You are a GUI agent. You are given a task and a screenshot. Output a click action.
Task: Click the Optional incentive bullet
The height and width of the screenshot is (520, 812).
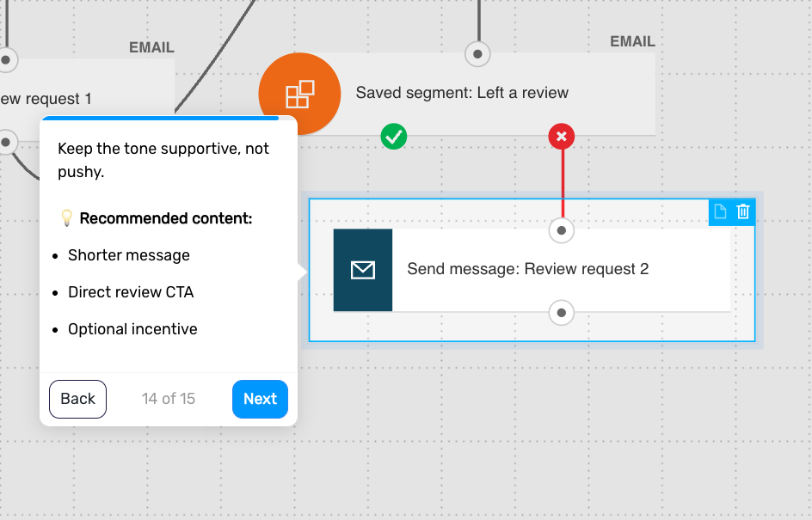(x=132, y=329)
